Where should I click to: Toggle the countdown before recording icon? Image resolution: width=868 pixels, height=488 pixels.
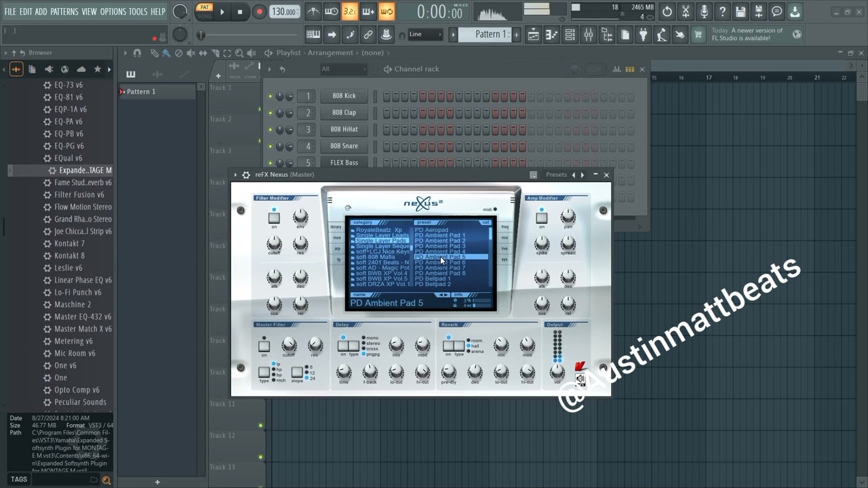click(x=350, y=12)
